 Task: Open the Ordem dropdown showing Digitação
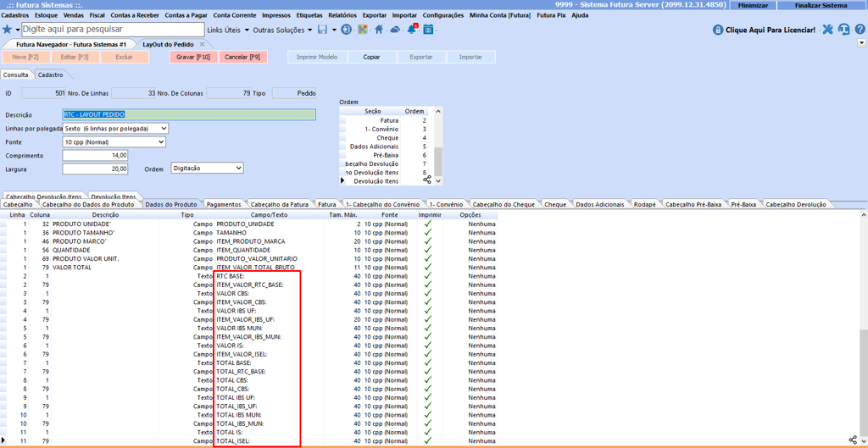coord(237,169)
